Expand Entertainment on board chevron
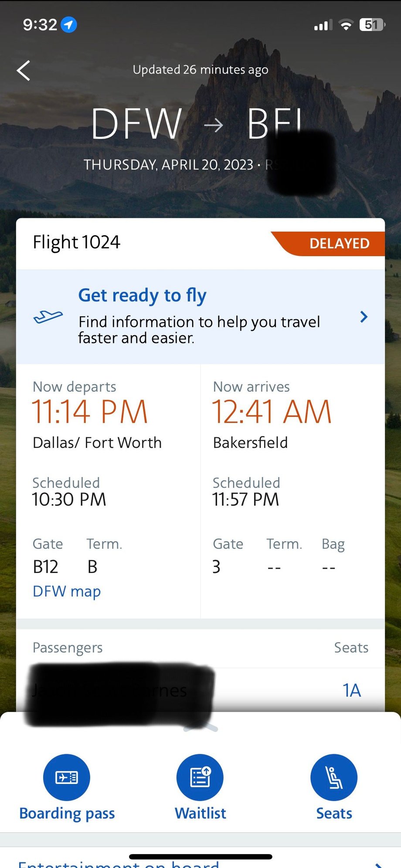This screenshot has height=868, width=401. (378, 865)
